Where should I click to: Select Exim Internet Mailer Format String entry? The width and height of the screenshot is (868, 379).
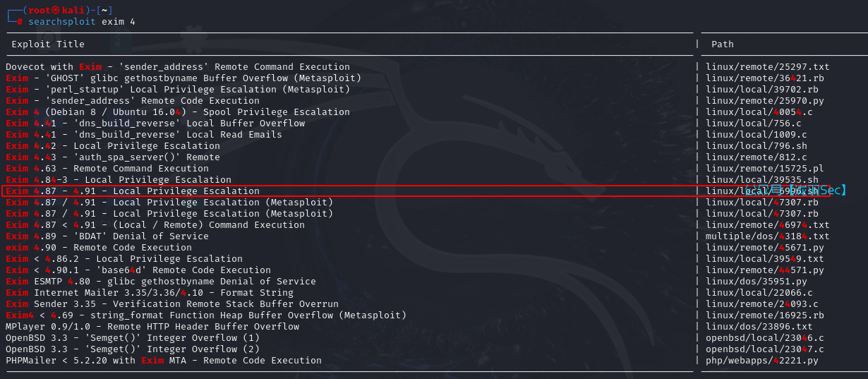150,293
